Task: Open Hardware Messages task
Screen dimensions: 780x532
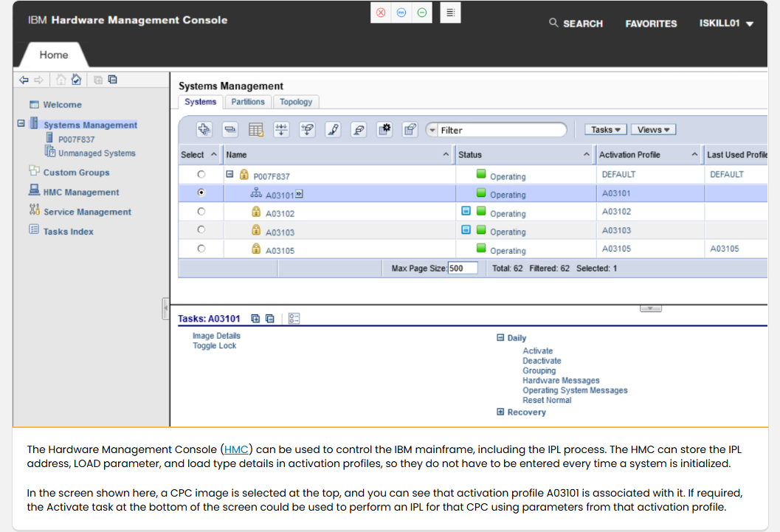Action: 561,380
